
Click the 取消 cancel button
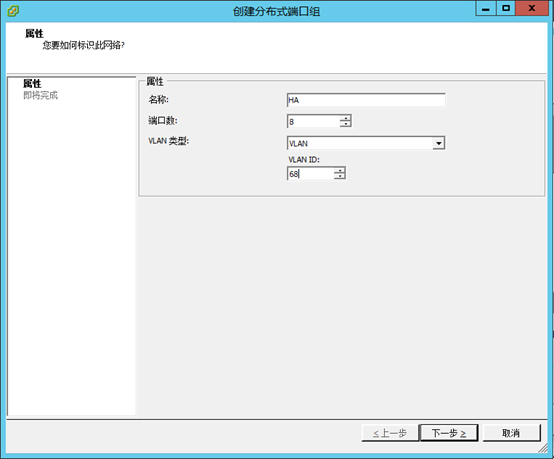[511, 433]
